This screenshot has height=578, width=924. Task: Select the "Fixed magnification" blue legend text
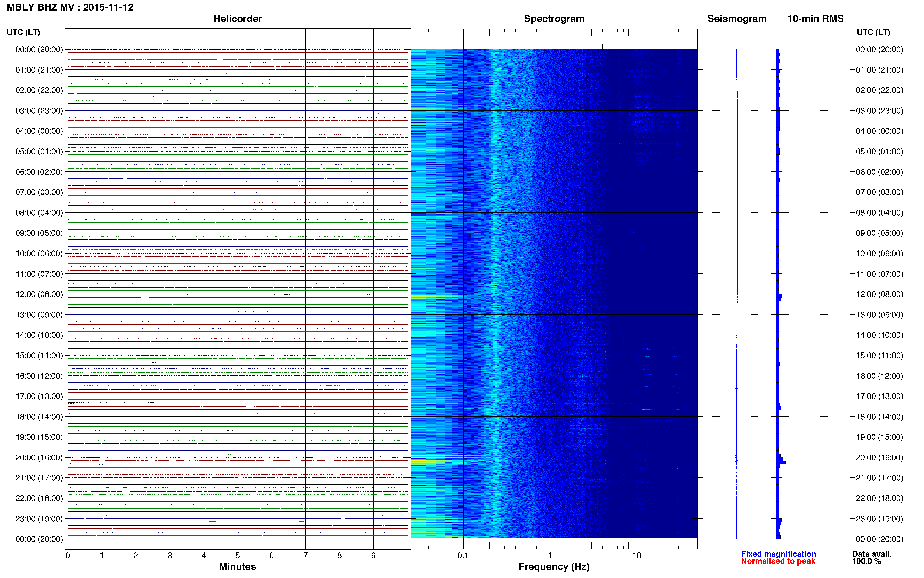(x=778, y=554)
